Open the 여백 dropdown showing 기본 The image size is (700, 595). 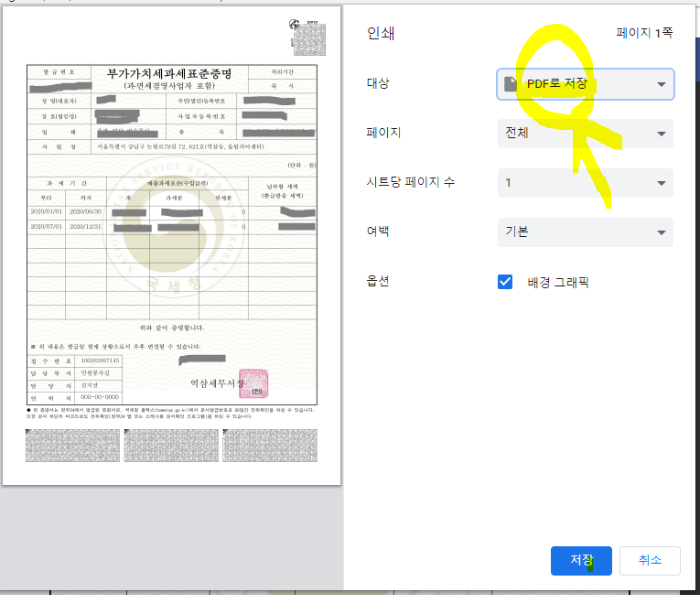(585, 232)
